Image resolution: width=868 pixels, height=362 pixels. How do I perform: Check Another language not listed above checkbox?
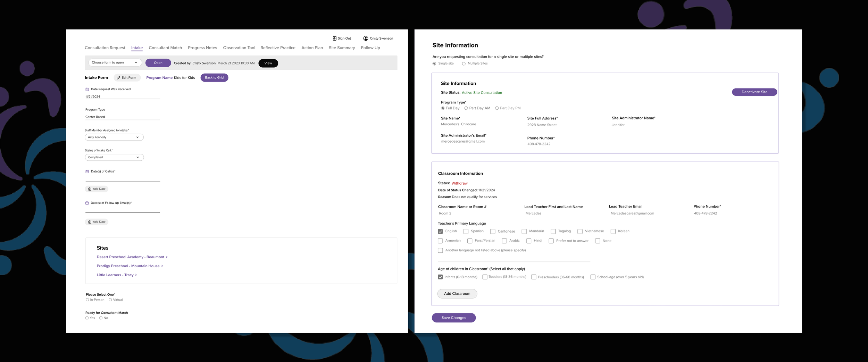coord(440,250)
